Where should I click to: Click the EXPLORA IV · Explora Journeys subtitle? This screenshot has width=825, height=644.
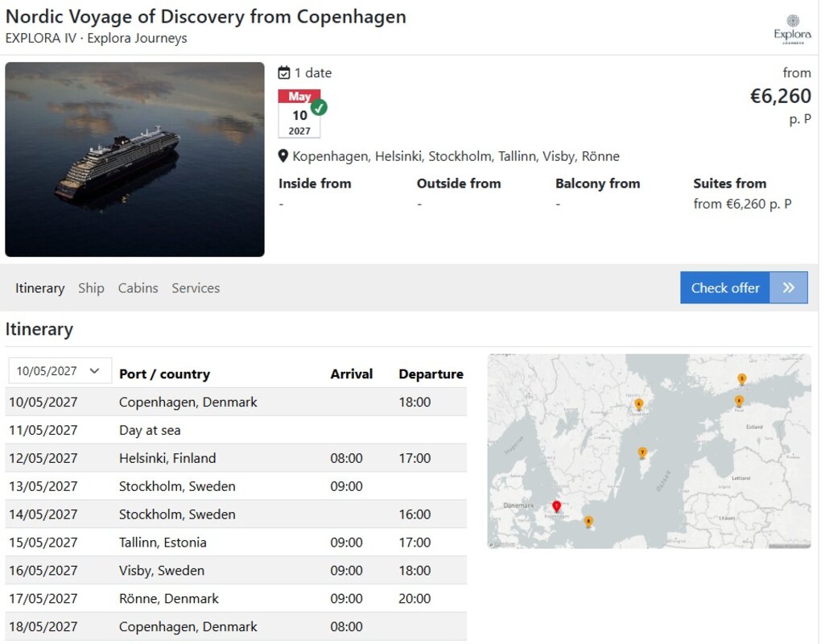[97, 38]
